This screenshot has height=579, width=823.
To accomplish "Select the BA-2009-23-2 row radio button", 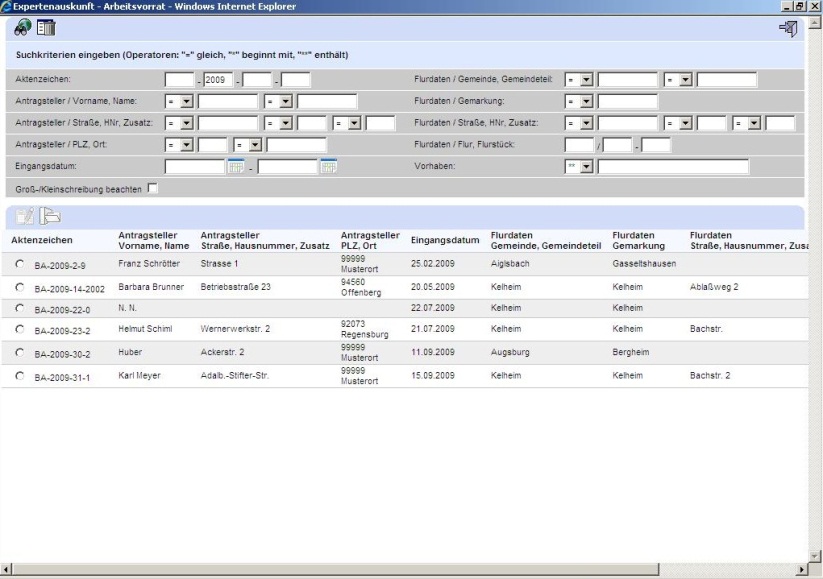I will (x=20, y=329).
